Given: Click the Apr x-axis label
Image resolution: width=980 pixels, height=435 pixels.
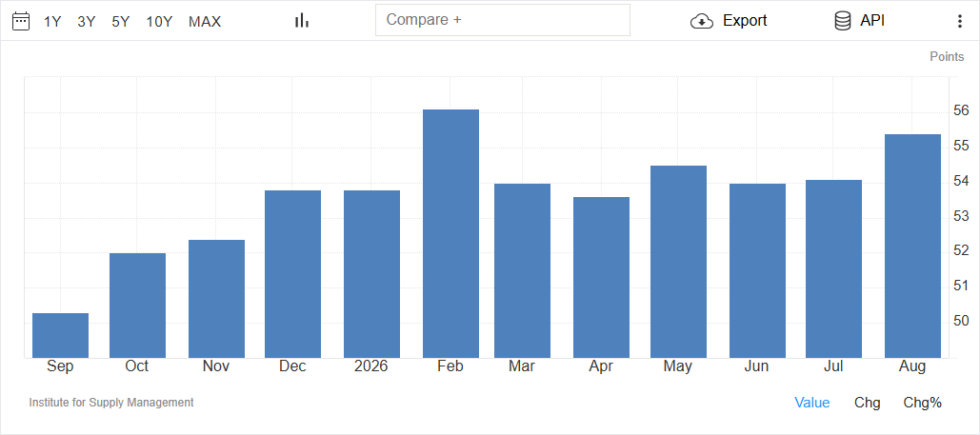Looking at the screenshot, I should coord(601,366).
